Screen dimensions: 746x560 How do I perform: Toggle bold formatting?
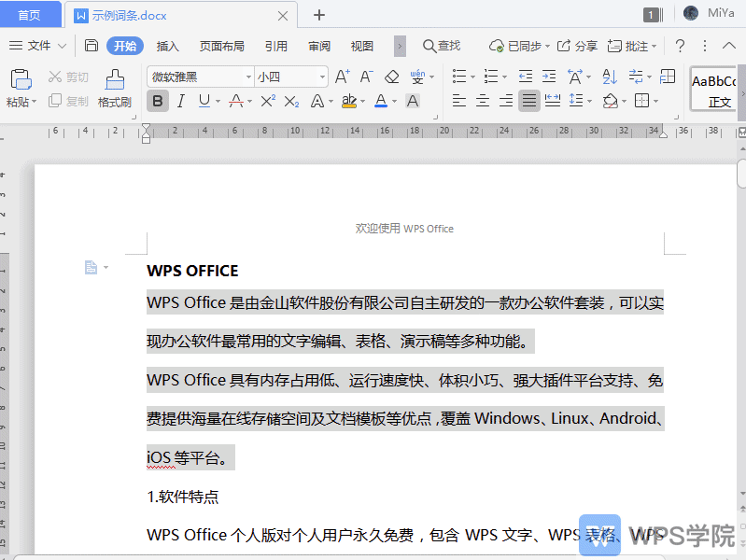click(158, 101)
